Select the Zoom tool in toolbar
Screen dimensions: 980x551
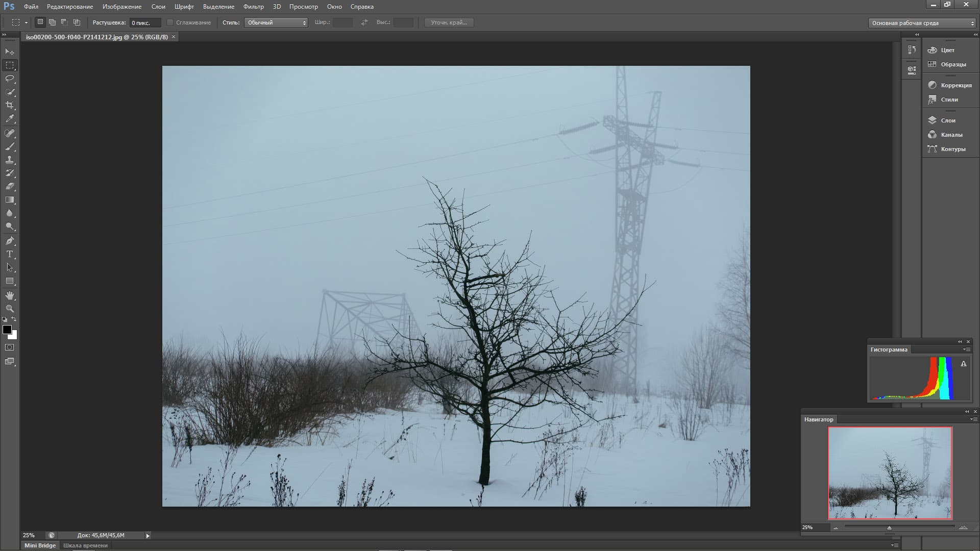pos(10,309)
